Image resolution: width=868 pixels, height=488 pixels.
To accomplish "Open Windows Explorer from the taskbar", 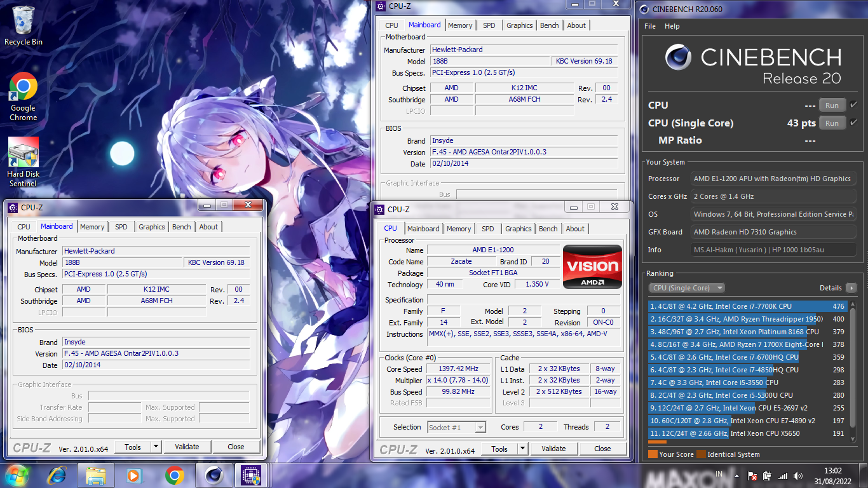I will (96, 475).
